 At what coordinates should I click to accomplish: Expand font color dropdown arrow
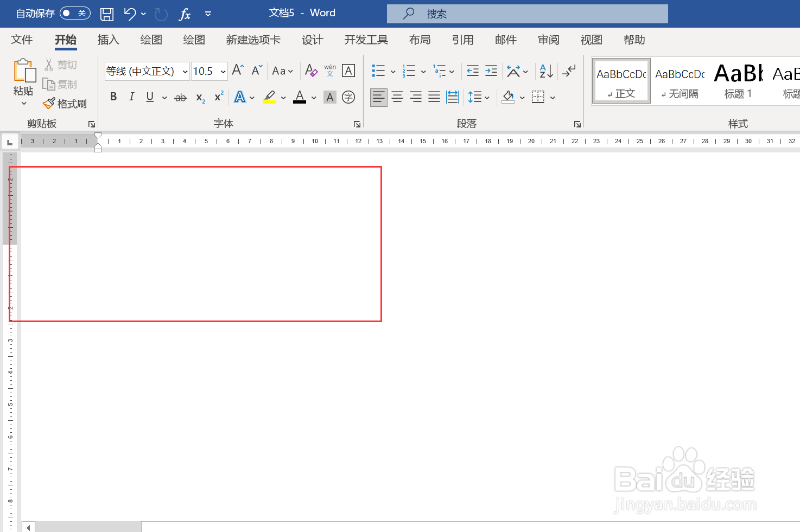(x=314, y=98)
